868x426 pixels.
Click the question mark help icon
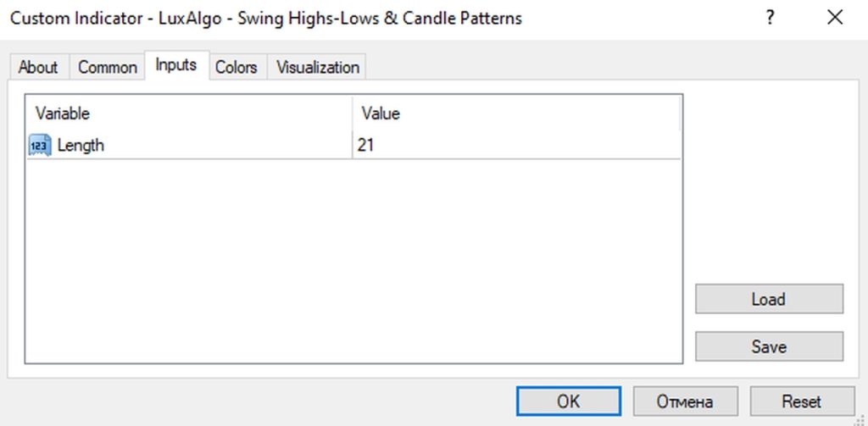pos(770,19)
